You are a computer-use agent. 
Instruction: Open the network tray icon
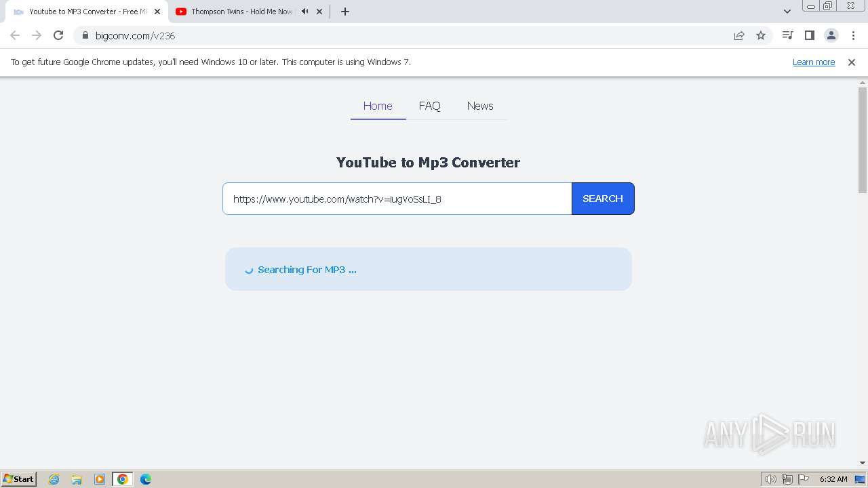click(x=787, y=479)
